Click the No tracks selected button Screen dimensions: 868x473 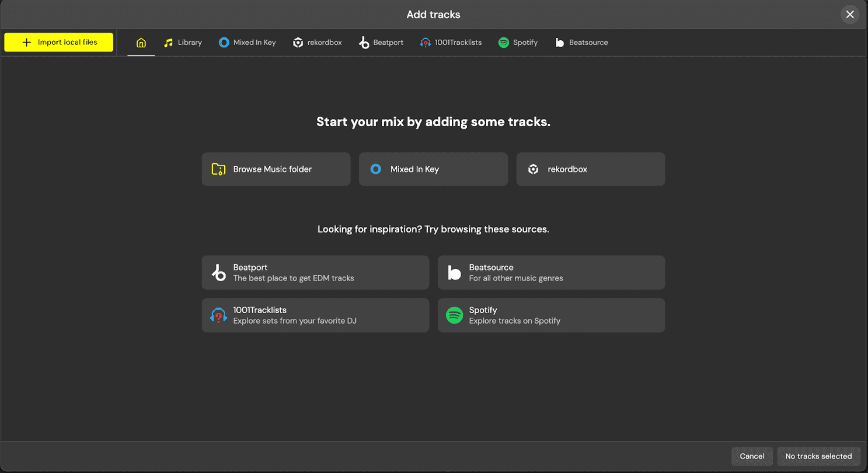click(x=818, y=456)
